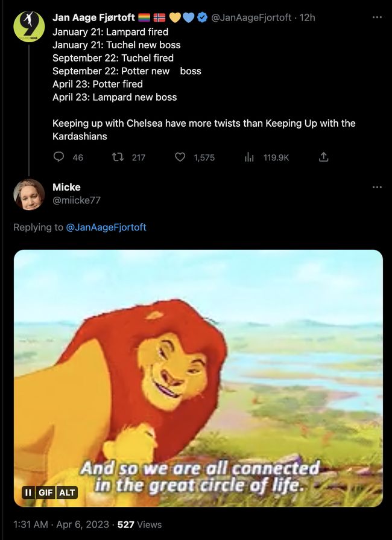Click the GIF label badge
The image size is (392, 540).
pyautogui.click(x=46, y=492)
